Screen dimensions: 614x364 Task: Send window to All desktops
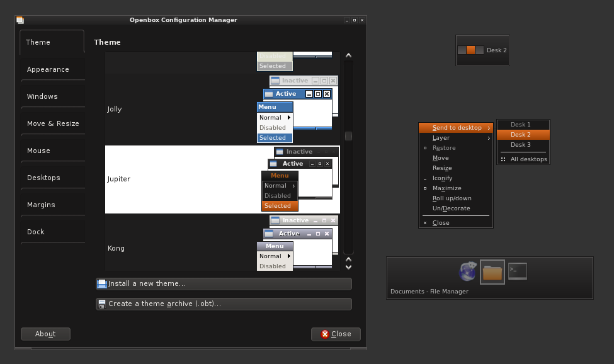point(523,159)
